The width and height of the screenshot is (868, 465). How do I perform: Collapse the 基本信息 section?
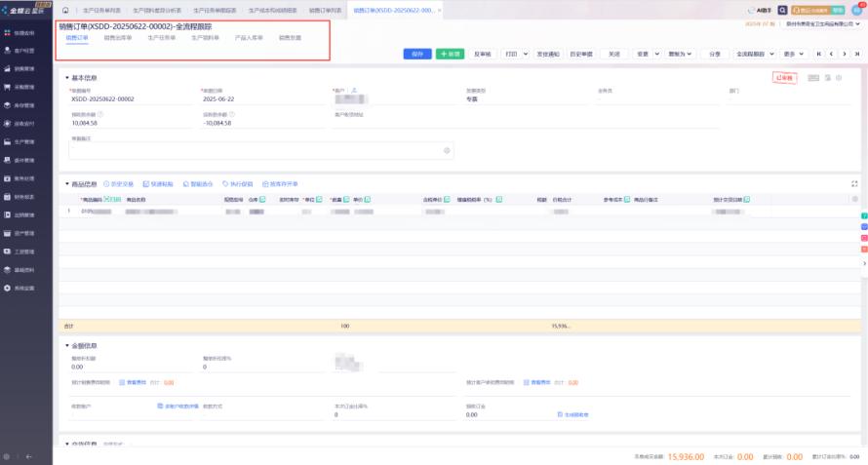tap(67, 78)
